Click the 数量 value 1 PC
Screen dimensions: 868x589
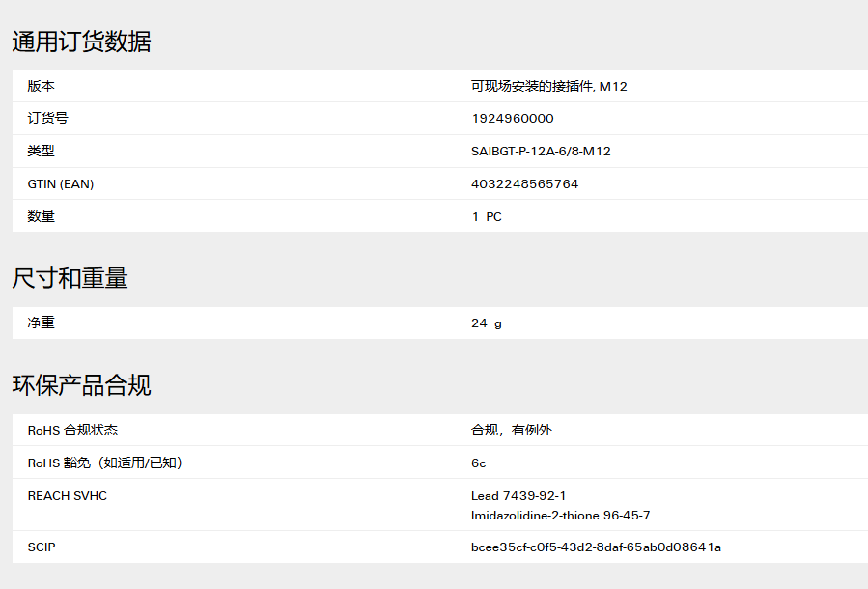coord(487,217)
